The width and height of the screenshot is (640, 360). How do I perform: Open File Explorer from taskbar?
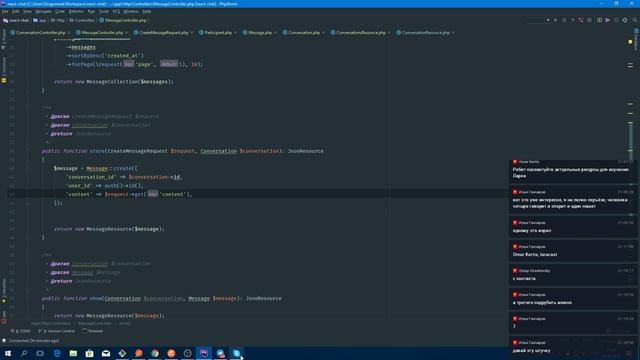[x=73, y=353]
